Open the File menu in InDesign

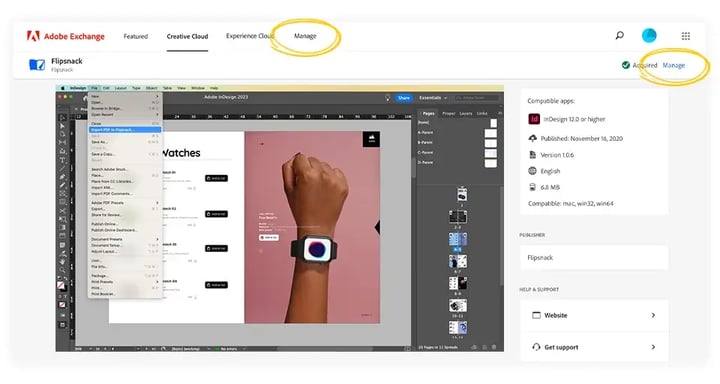(x=94, y=88)
